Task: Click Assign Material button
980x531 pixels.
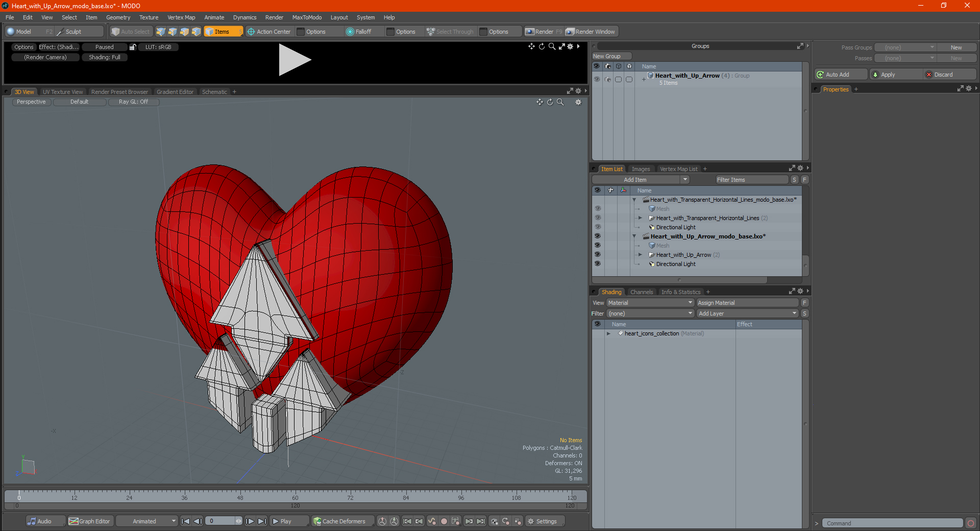Action: [748, 303]
